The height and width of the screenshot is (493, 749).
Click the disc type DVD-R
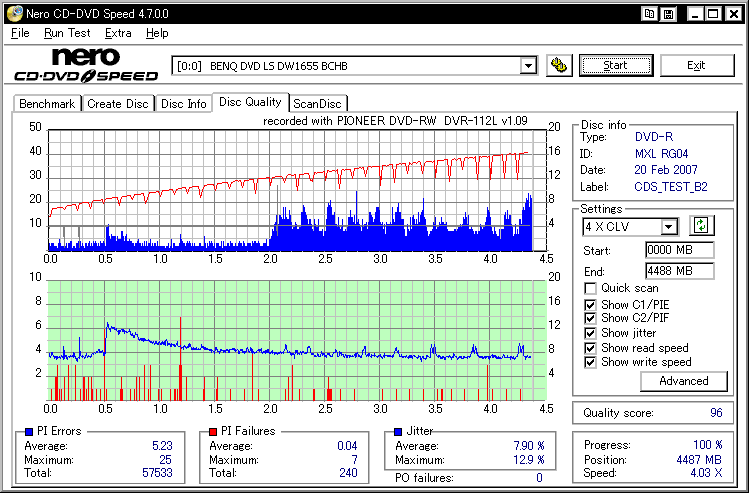(x=654, y=137)
